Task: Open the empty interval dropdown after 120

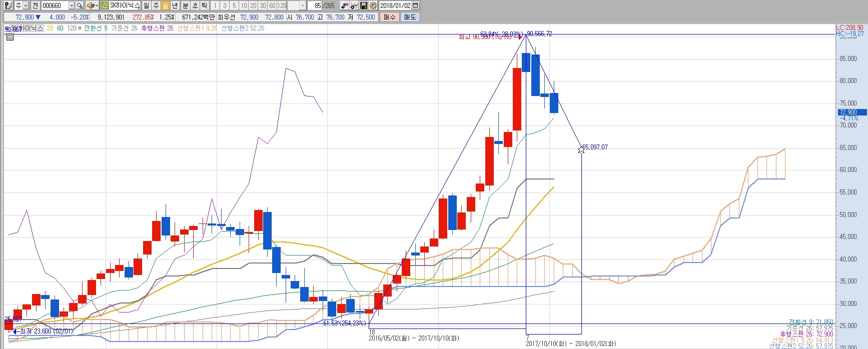Action: pyautogui.click(x=303, y=5)
